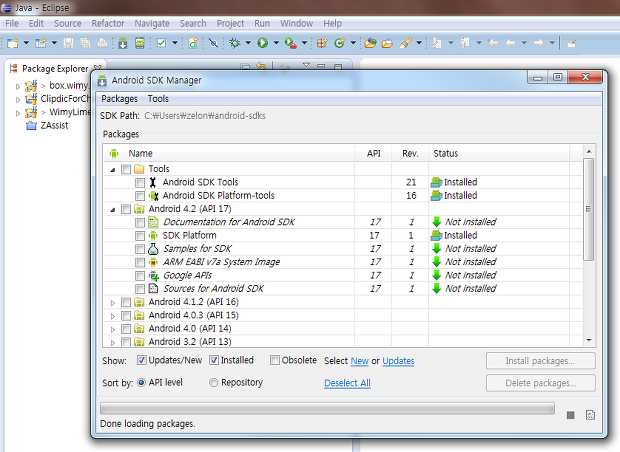The width and height of the screenshot is (620, 452).
Task: Open Eclipse Window menu
Action: pos(297,23)
